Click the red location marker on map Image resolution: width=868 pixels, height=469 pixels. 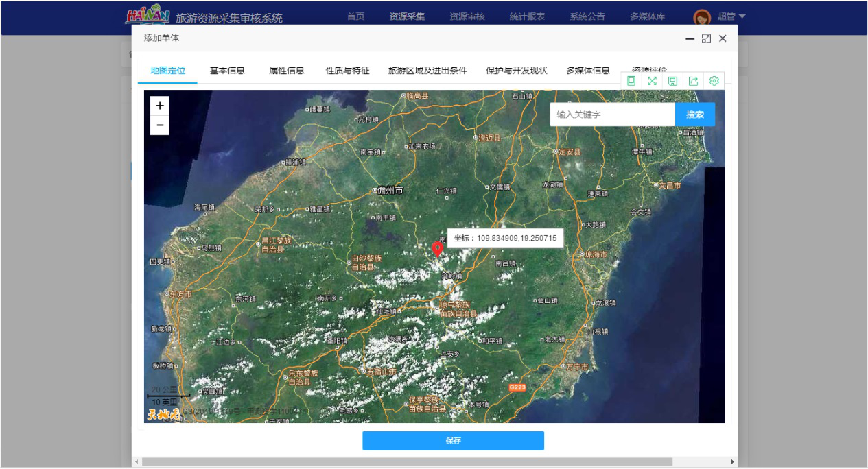(x=437, y=249)
